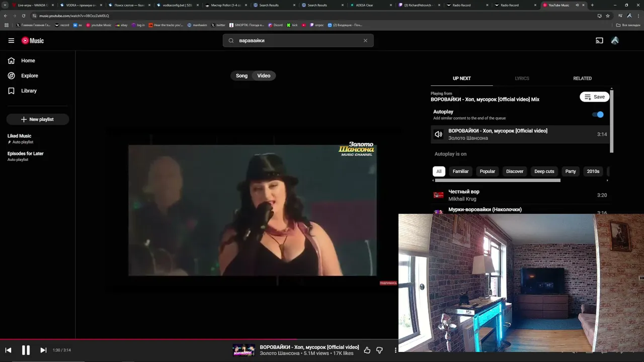Click Золото Шансона artist in player bar
Viewport: 644px width, 362px height.
279,353
